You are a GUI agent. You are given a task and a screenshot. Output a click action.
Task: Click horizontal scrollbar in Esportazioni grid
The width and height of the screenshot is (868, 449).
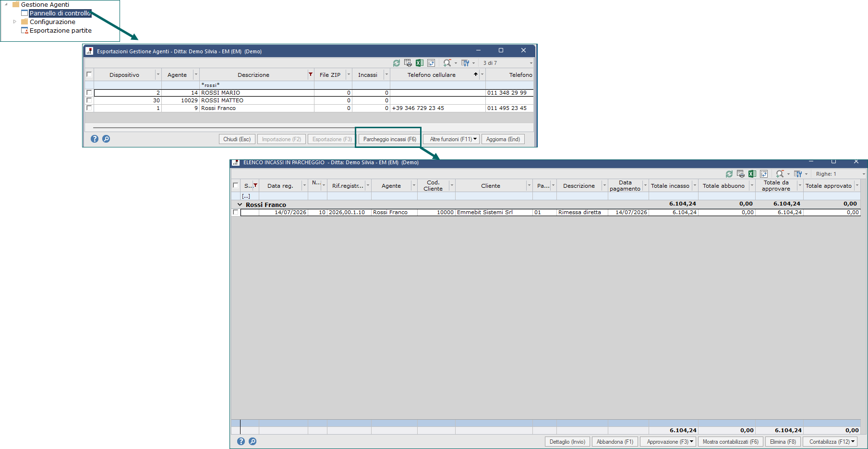tap(224, 128)
